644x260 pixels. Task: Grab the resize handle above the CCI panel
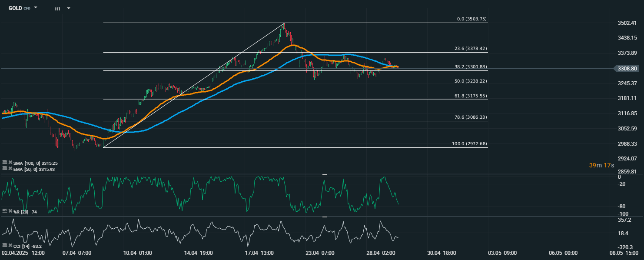tap(324, 217)
